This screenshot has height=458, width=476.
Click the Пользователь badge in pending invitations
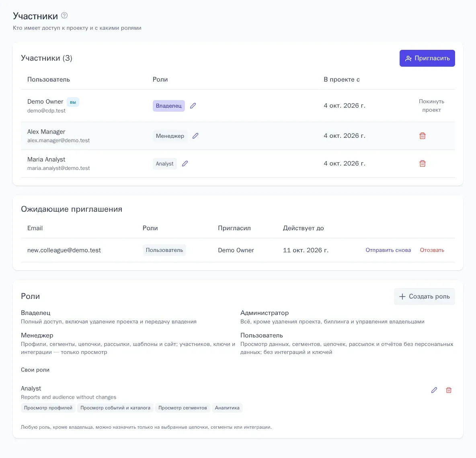[x=164, y=250]
